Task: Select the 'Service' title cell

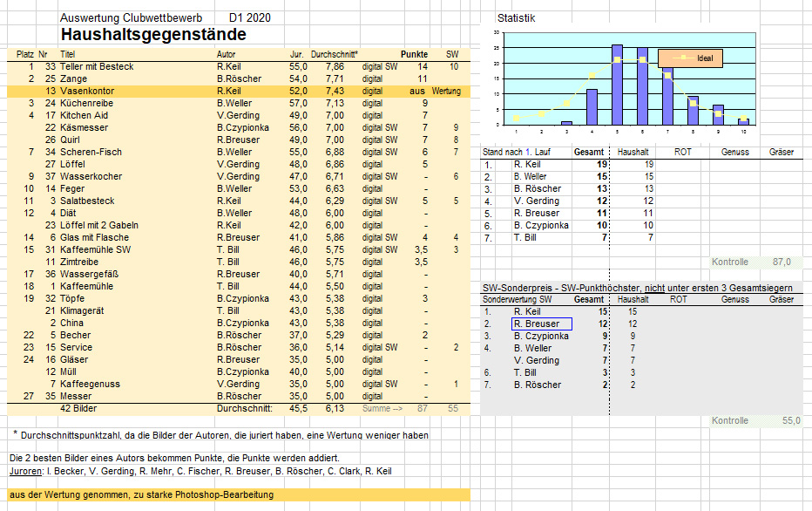Action: pos(76,347)
